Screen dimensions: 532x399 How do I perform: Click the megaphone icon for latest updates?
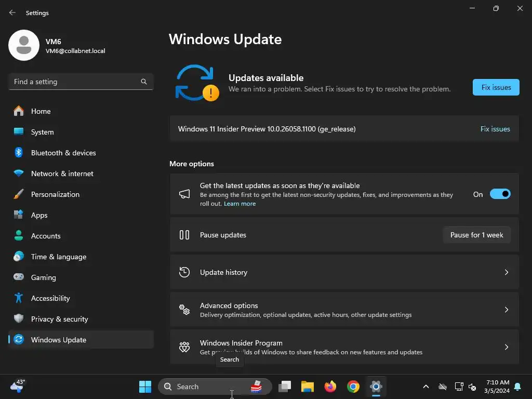click(x=184, y=194)
